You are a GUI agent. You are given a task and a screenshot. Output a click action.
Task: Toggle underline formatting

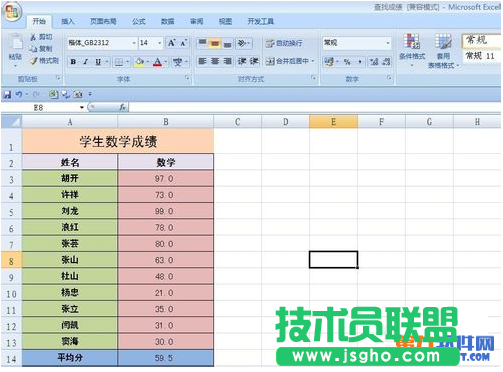(98, 62)
